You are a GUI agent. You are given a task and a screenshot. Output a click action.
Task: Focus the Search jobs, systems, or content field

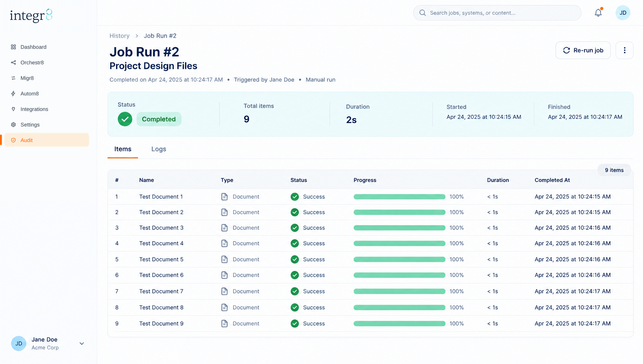pyautogui.click(x=497, y=13)
